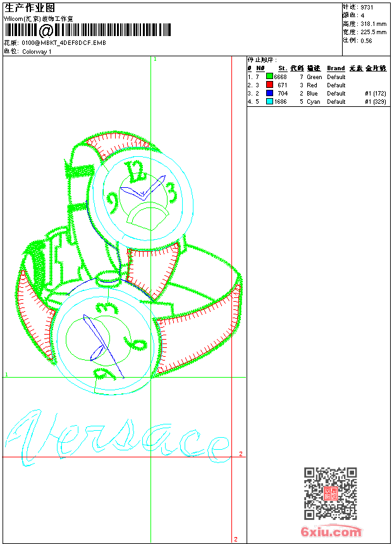Select the 'Cyan' description text
The width and height of the screenshot is (392, 544).
pos(314,102)
